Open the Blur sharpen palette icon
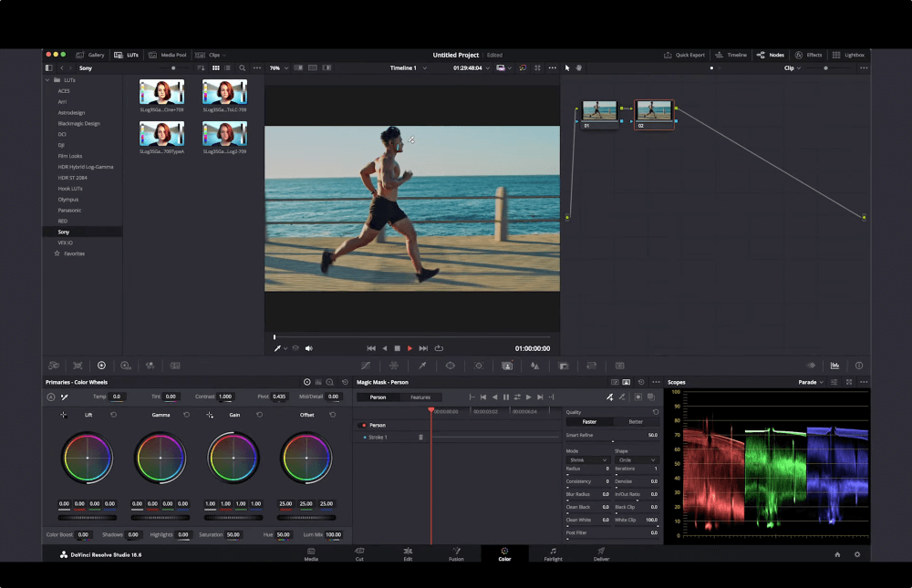This screenshot has width=912, height=588. click(535, 366)
